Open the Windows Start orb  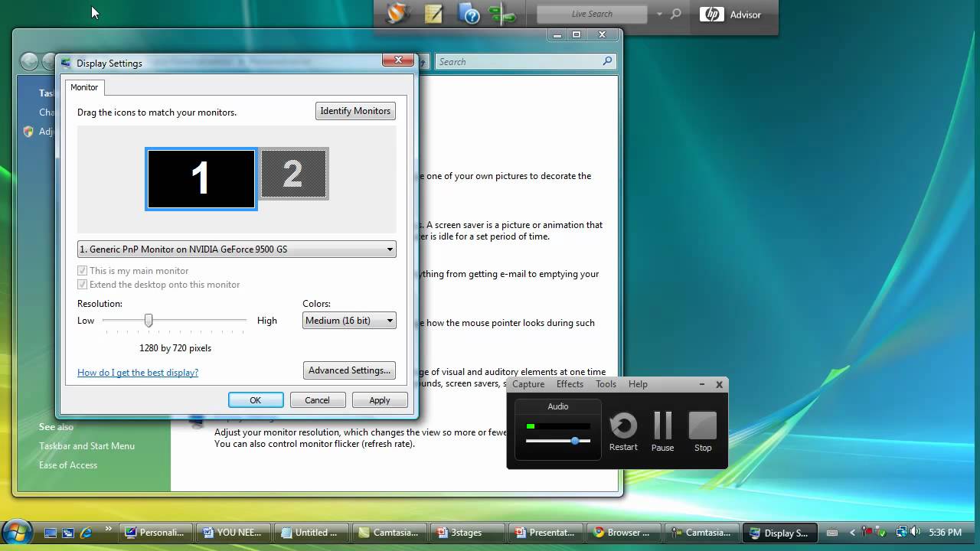coord(17,533)
